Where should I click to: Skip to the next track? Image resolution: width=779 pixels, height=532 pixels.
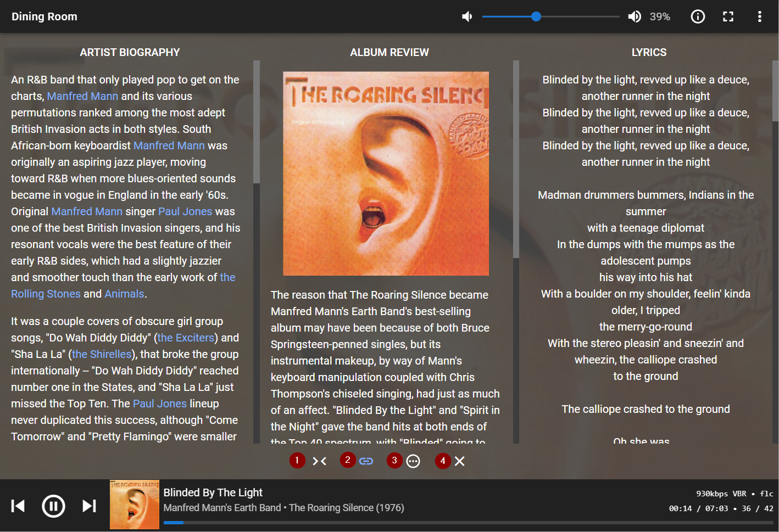pos(89,506)
